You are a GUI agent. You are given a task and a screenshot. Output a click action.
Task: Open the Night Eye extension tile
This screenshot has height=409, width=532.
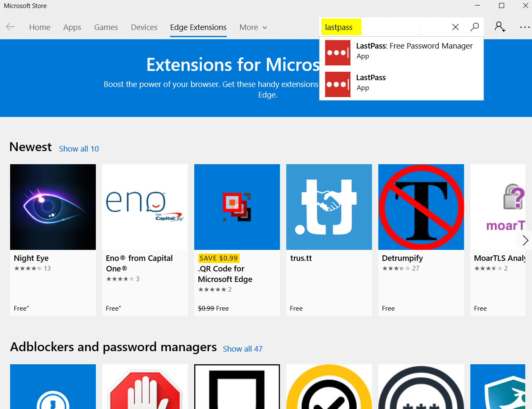53,207
